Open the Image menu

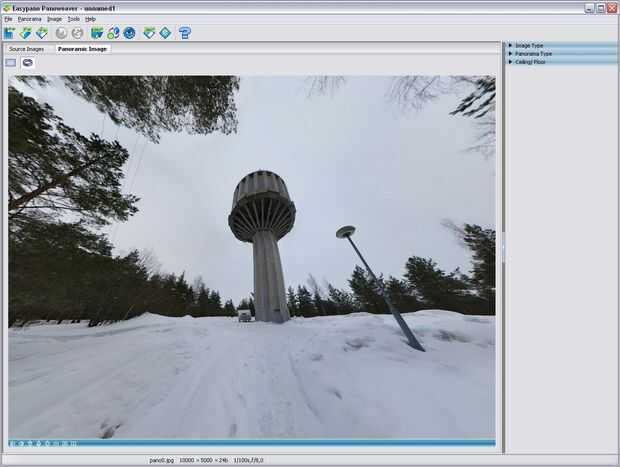pyautogui.click(x=54, y=19)
